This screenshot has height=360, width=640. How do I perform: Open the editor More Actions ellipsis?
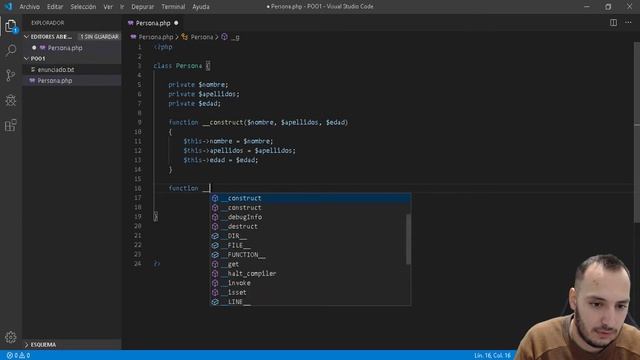click(x=628, y=23)
